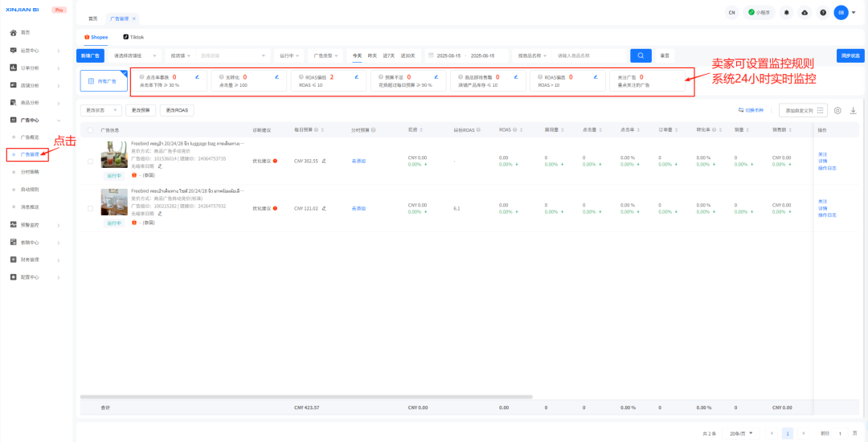The height and width of the screenshot is (442, 868).
Task: Open the account dropdown arrow beside avatar
Action: [x=854, y=12]
